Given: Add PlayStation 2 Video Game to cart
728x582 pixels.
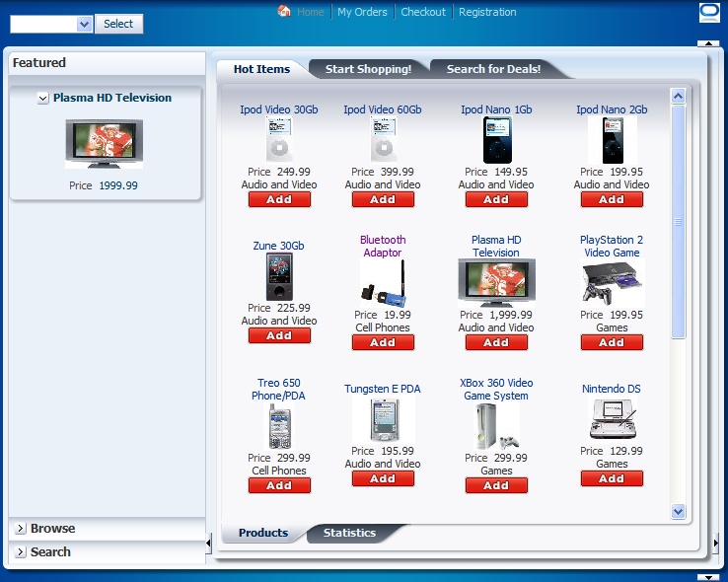Looking at the screenshot, I should point(612,342).
